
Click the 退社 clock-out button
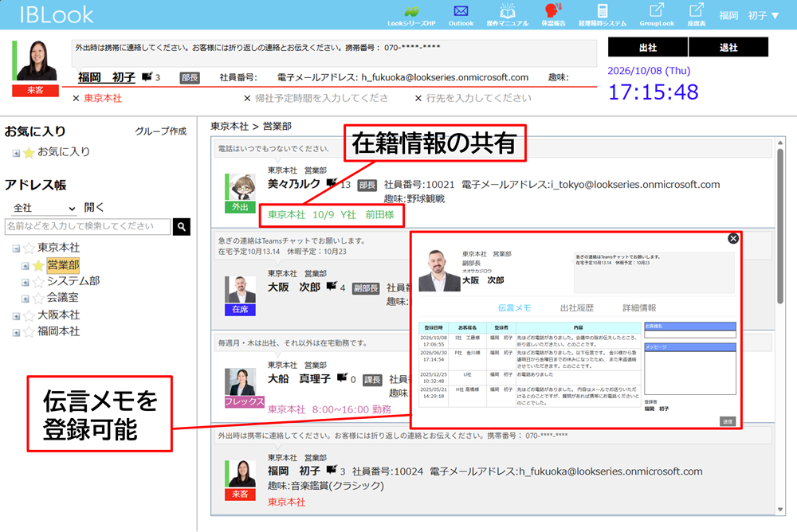pyautogui.click(x=728, y=47)
